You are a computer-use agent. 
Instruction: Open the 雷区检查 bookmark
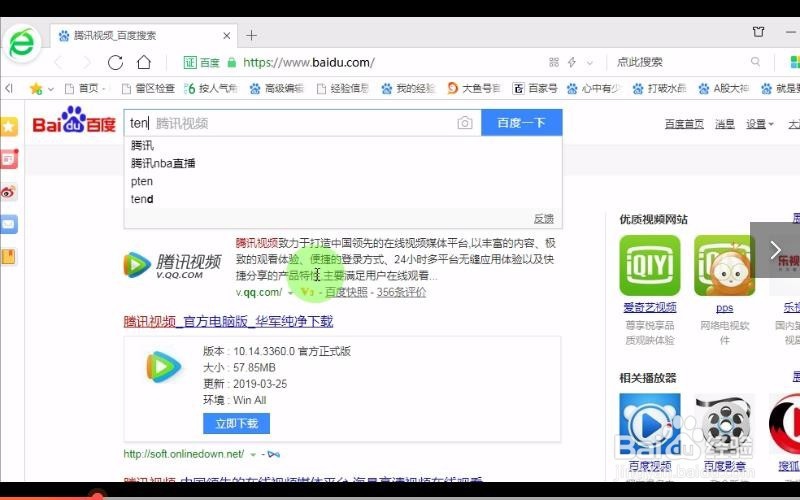(x=148, y=89)
